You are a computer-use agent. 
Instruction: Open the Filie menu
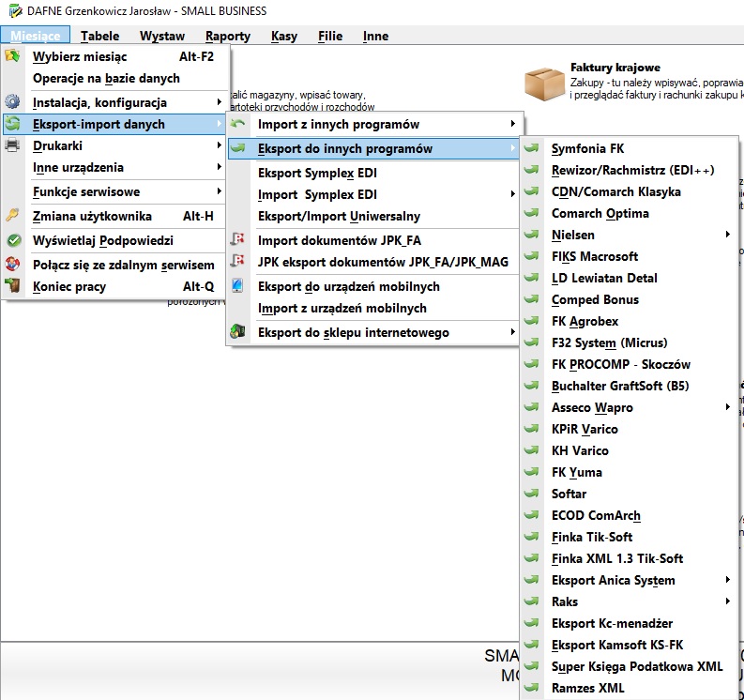pos(330,36)
